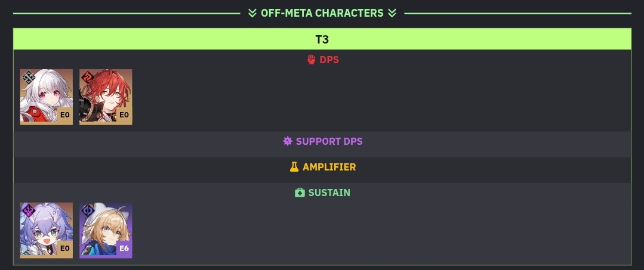The image size is (644, 270).
Task: Click the Support DPS role label
Action: point(329,141)
